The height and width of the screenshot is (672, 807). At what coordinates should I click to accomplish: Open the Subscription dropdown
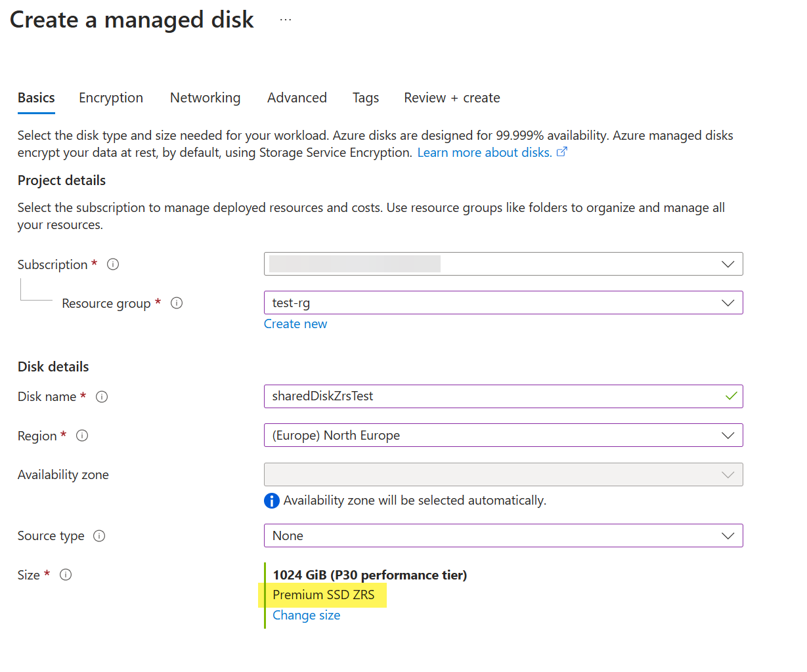point(503,264)
